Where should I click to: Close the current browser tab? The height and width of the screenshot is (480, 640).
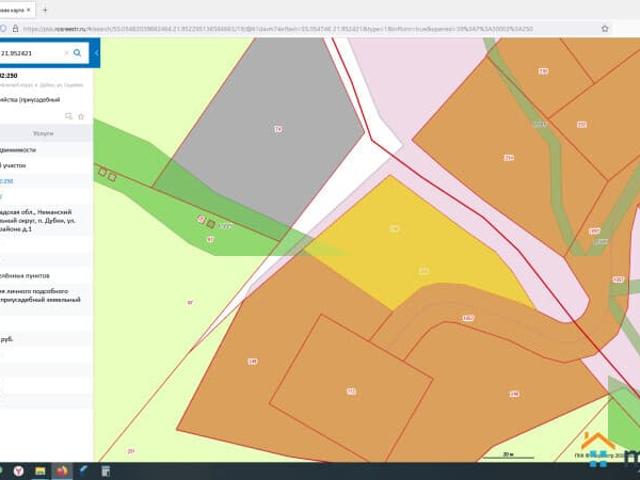point(29,10)
